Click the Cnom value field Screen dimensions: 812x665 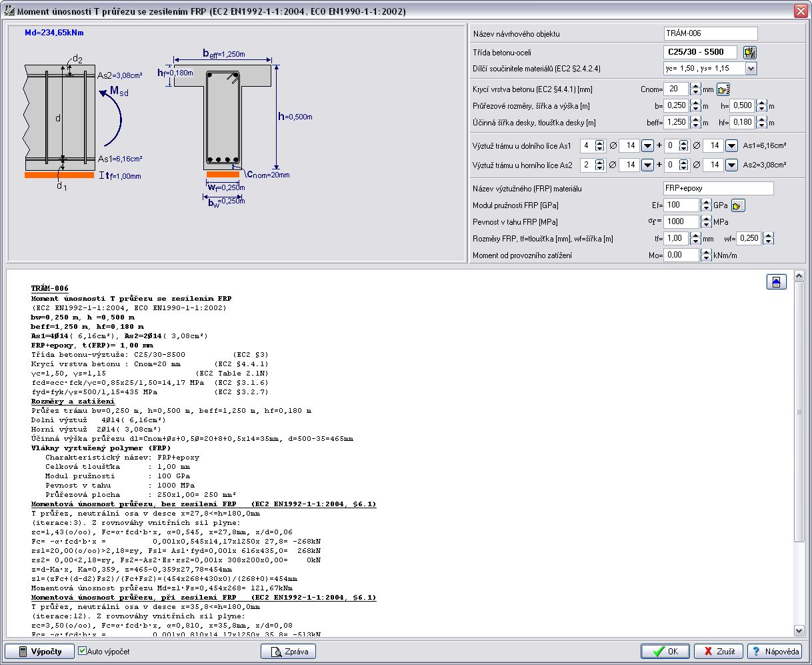pos(676,89)
